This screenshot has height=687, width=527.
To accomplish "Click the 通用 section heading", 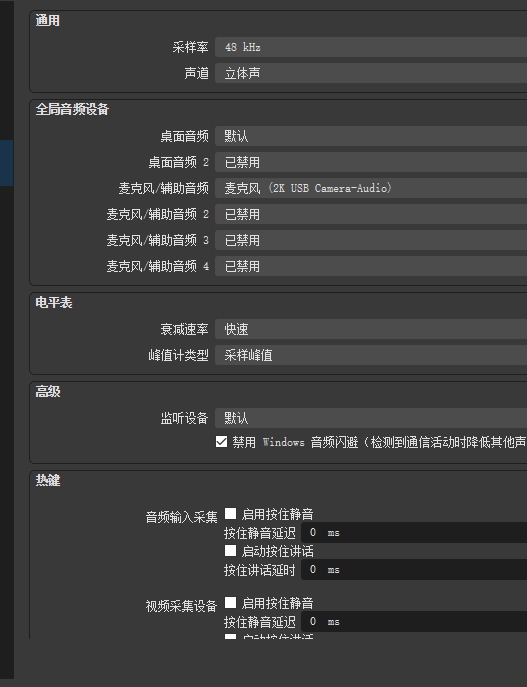I will point(47,21).
